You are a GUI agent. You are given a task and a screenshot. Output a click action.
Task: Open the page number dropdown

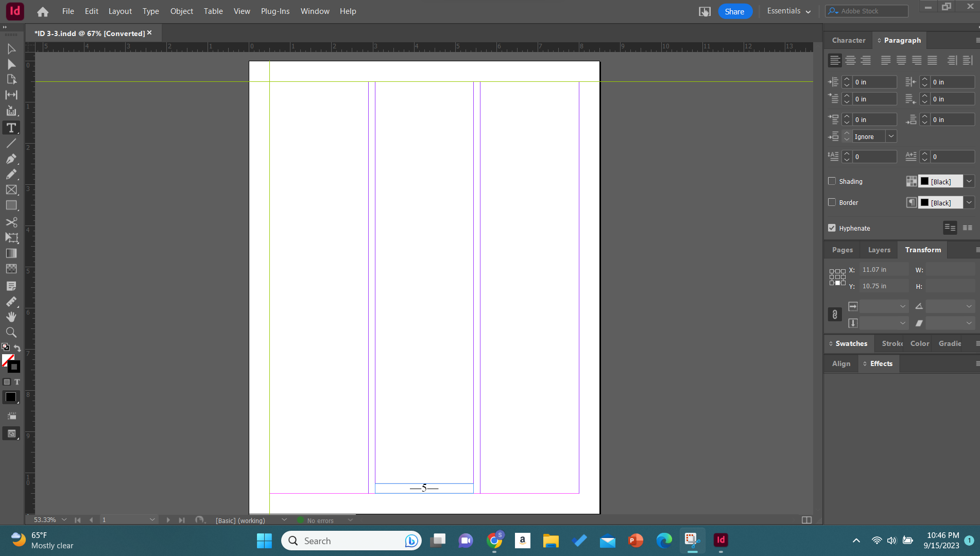(x=152, y=520)
